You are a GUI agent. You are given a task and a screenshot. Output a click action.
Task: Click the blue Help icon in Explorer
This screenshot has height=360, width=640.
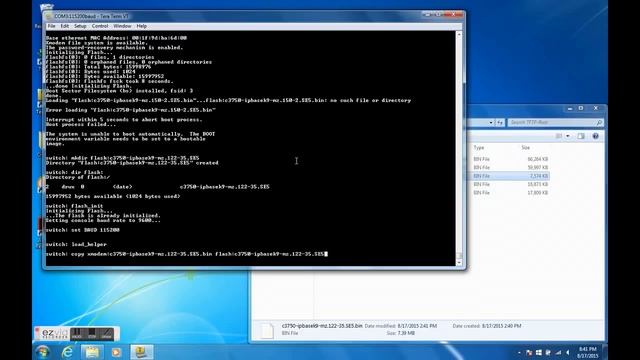pyautogui.click(x=596, y=136)
